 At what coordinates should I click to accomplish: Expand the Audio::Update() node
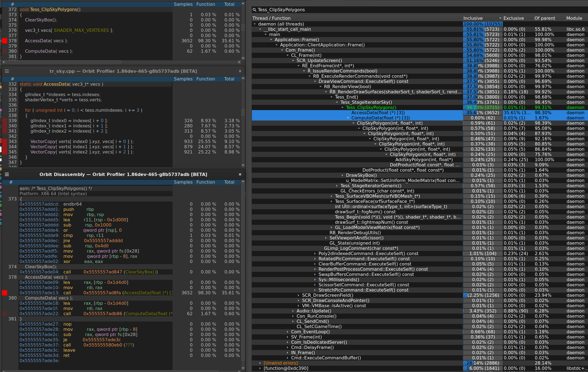click(x=293, y=311)
